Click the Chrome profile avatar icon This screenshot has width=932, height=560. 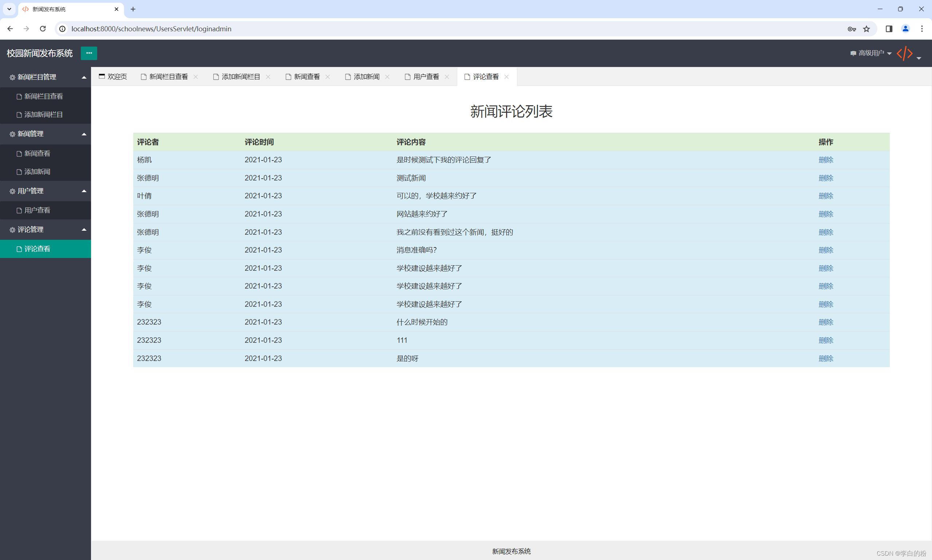[x=905, y=29]
